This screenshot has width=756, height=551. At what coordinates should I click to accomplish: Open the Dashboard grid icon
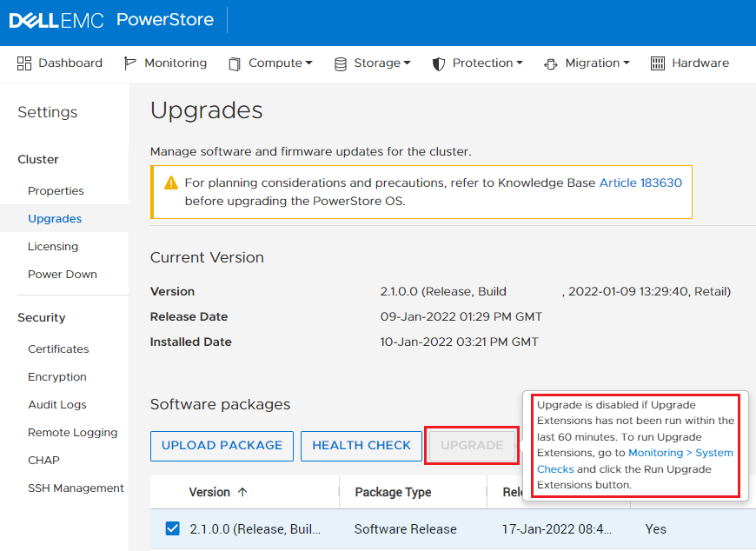(24, 63)
